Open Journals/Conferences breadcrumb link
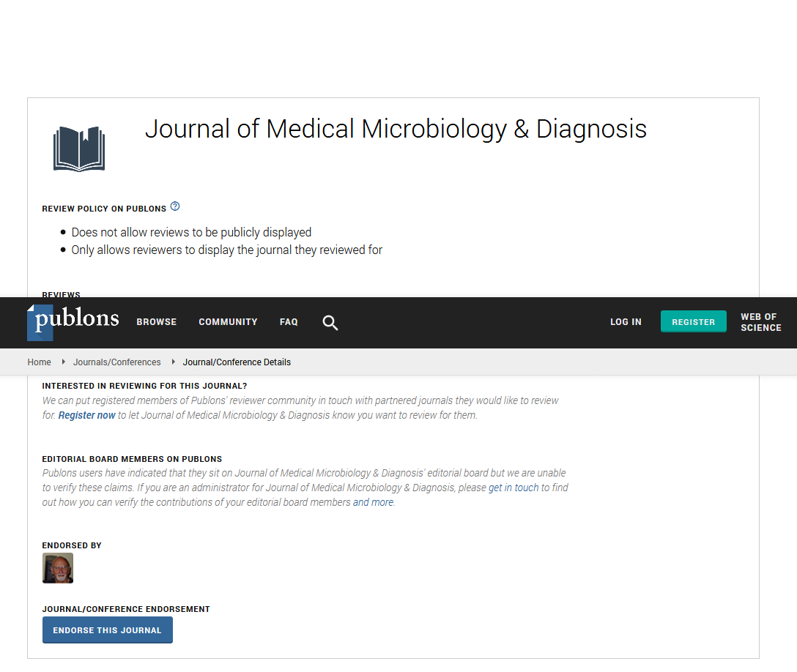Screen dimensions: 797x672 click(x=116, y=362)
